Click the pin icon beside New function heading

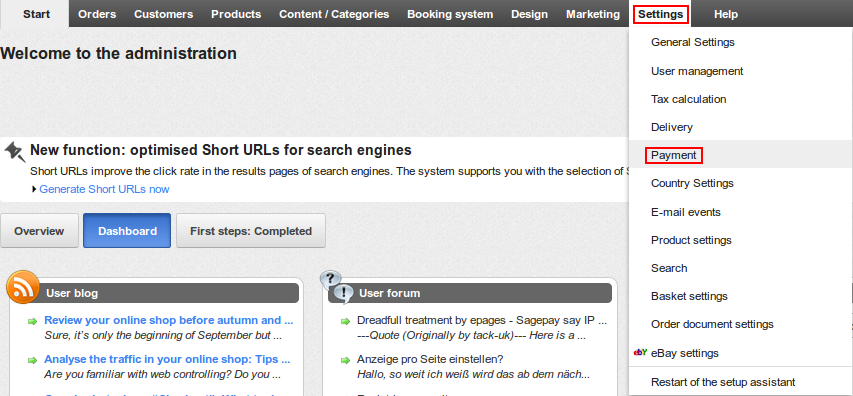pyautogui.click(x=15, y=151)
